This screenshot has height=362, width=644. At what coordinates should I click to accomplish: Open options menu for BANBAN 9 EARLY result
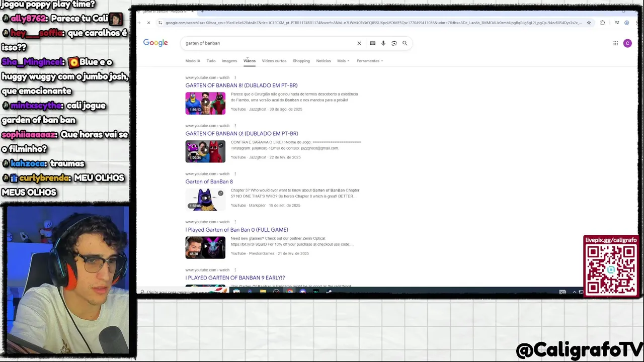pyautogui.click(x=235, y=270)
